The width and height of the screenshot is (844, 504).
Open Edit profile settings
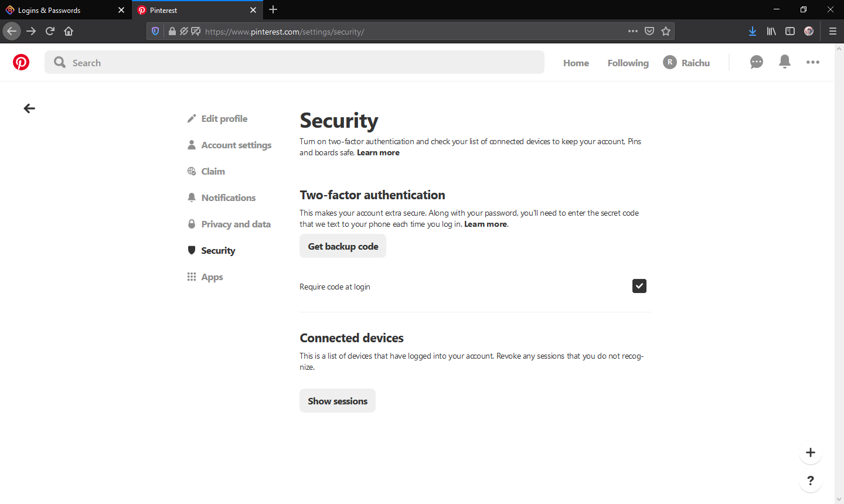click(x=217, y=118)
